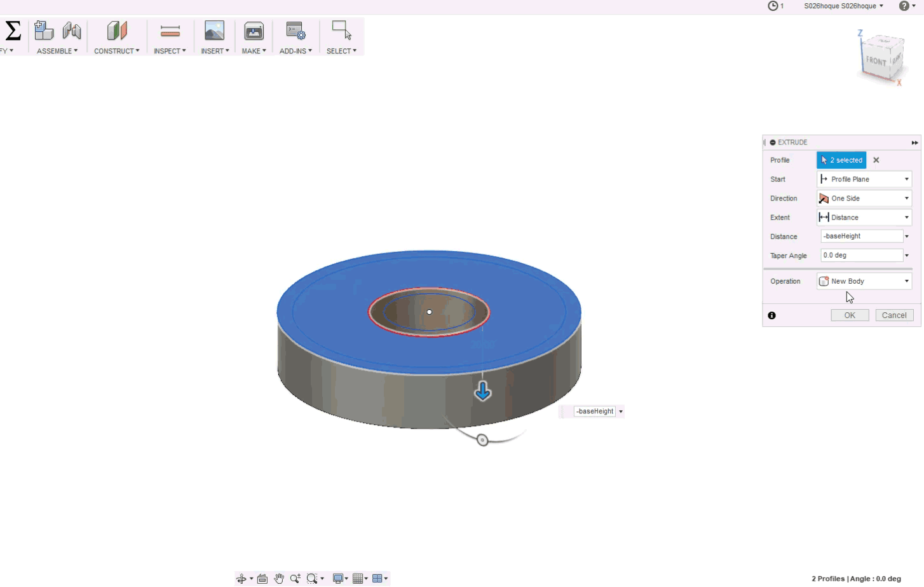The height and width of the screenshot is (587, 924).
Task: Open Display Settings monitor icon
Action: pyautogui.click(x=339, y=579)
